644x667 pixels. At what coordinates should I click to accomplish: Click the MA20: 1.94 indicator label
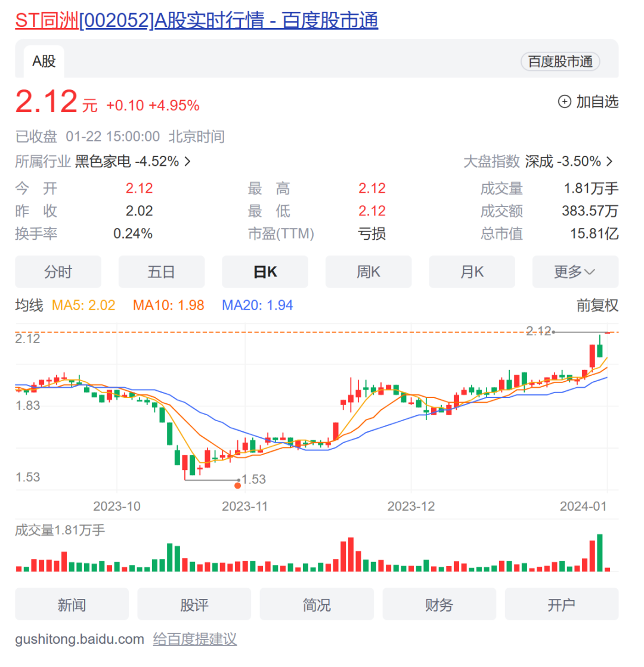tap(257, 305)
